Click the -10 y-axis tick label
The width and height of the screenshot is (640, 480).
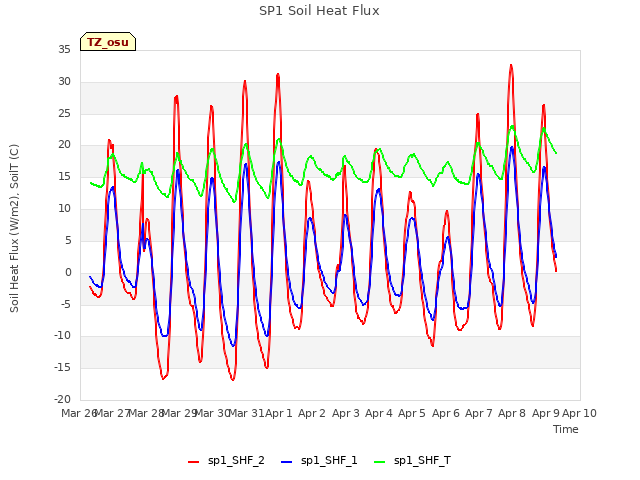tap(62, 336)
